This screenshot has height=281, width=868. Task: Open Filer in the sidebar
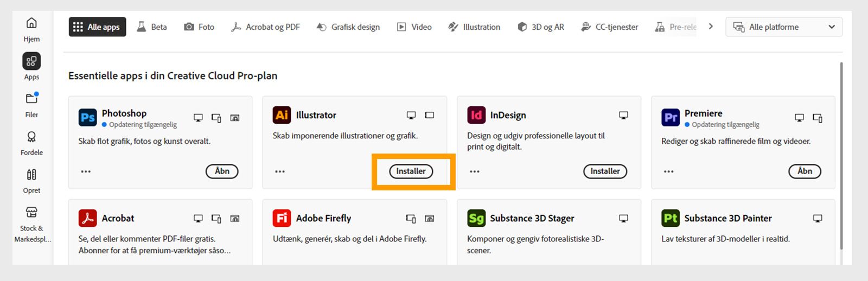[x=31, y=105]
